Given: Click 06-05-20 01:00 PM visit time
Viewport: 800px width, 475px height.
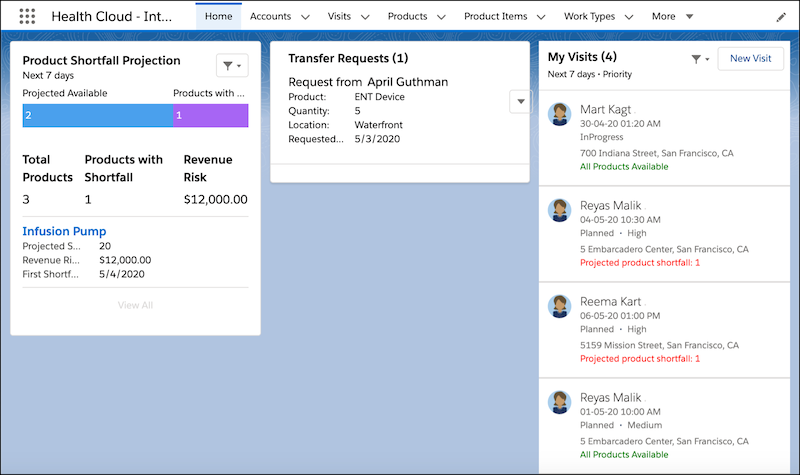Looking at the screenshot, I should coord(620,316).
